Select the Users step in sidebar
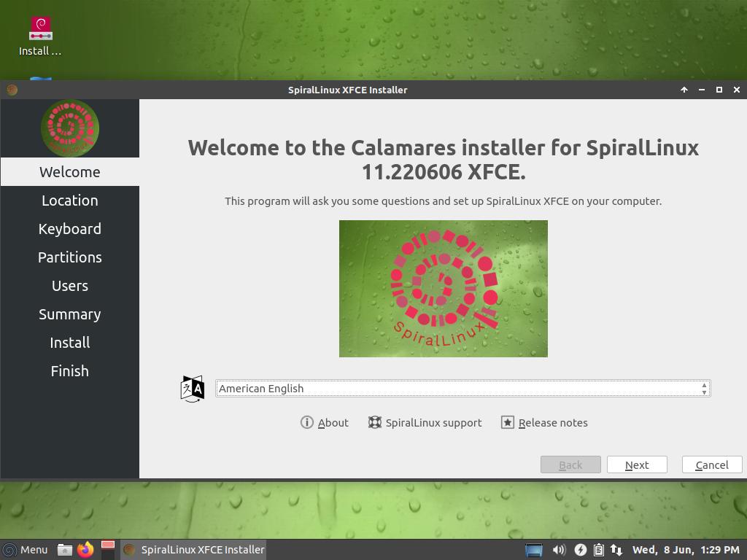This screenshot has width=747, height=560. [70, 286]
